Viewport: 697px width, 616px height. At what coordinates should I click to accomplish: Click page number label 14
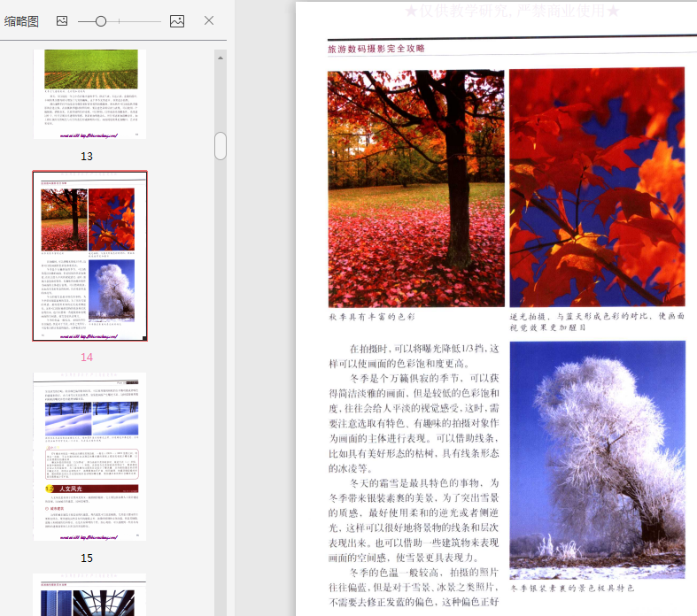[87, 357]
